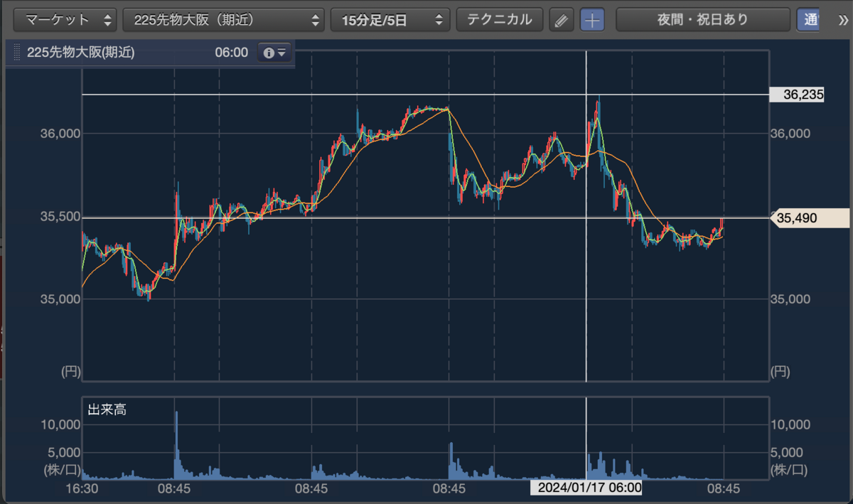Click the 36,235 price label
The image size is (853, 504).
[x=797, y=95]
